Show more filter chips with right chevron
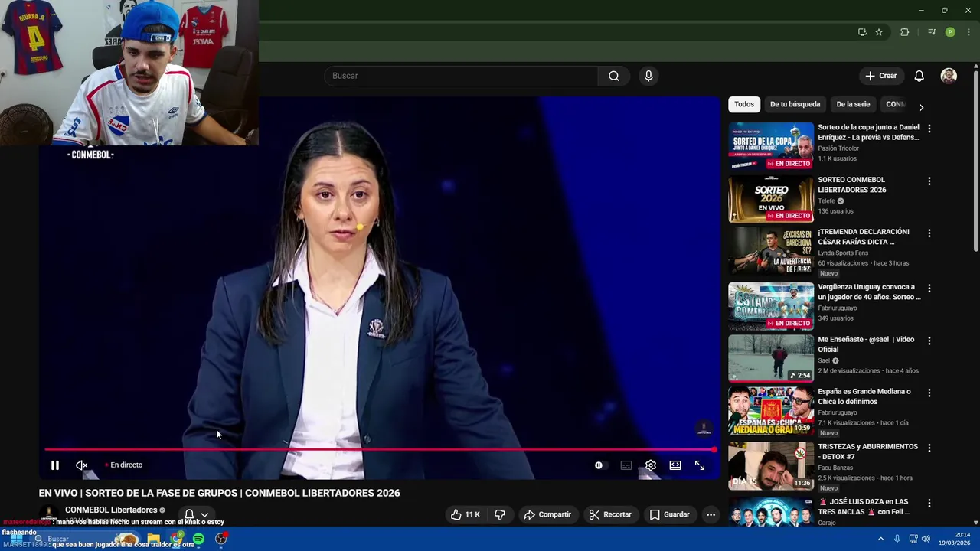This screenshot has width=980, height=551. (x=921, y=107)
